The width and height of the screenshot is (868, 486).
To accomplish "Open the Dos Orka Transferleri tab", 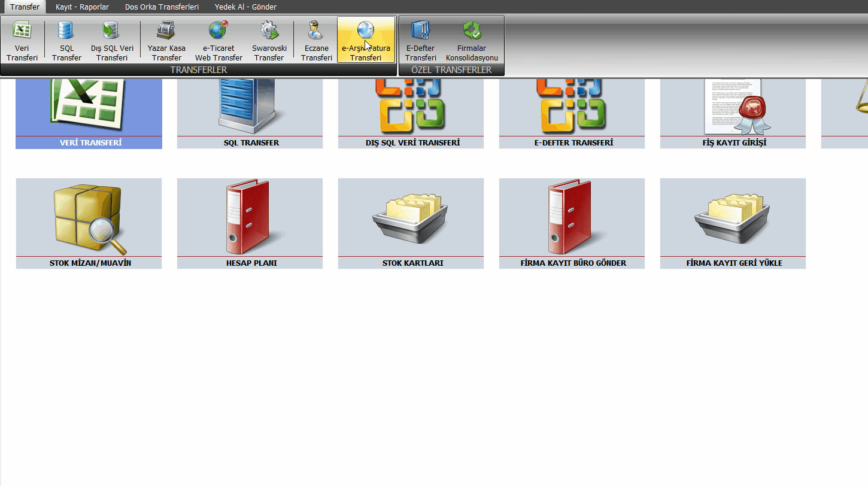I will [162, 7].
